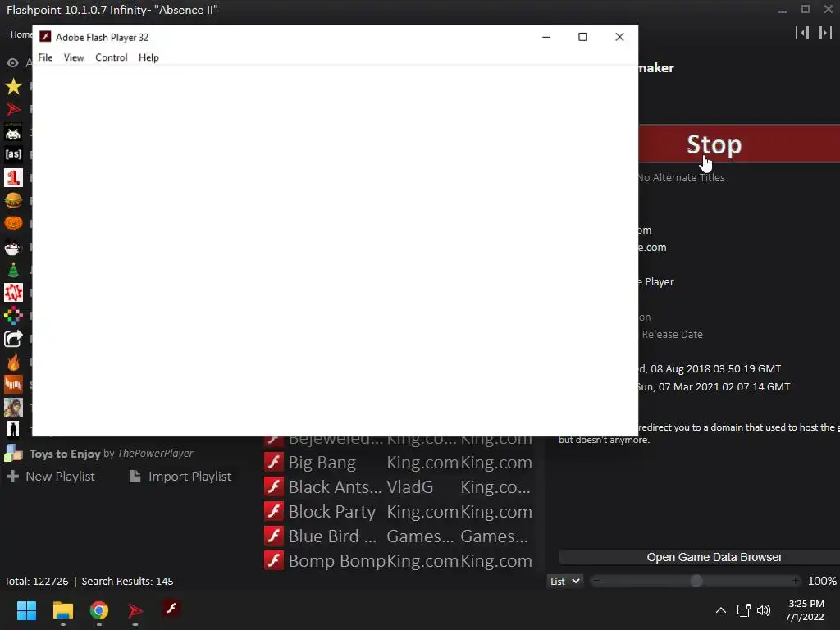Click the Flash icon beside Block Party

[x=274, y=511]
